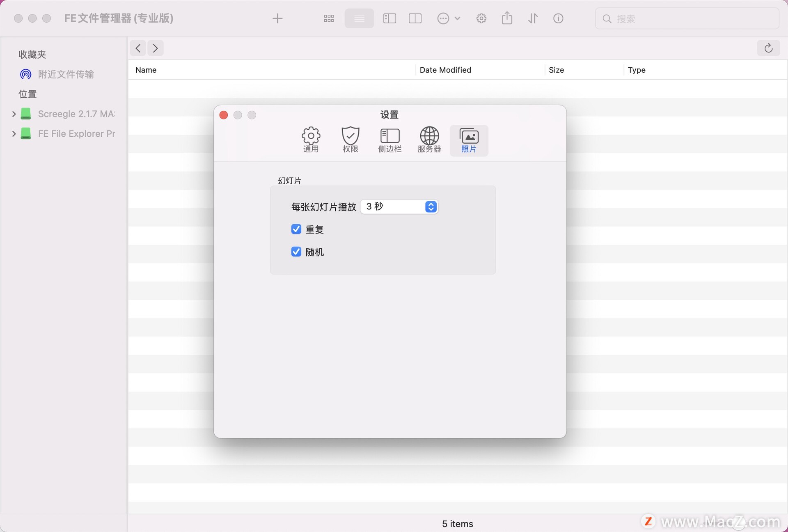Toggle list view selection
The height and width of the screenshot is (532, 788).
click(359, 18)
